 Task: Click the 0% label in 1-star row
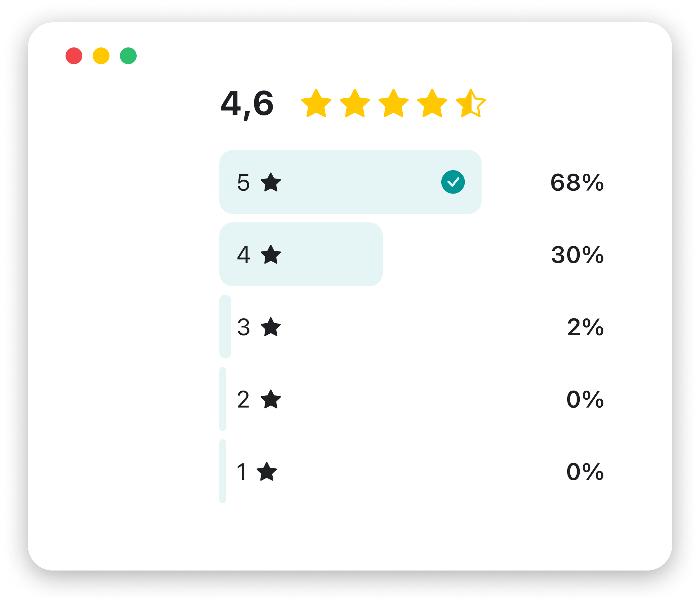click(x=585, y=472)
